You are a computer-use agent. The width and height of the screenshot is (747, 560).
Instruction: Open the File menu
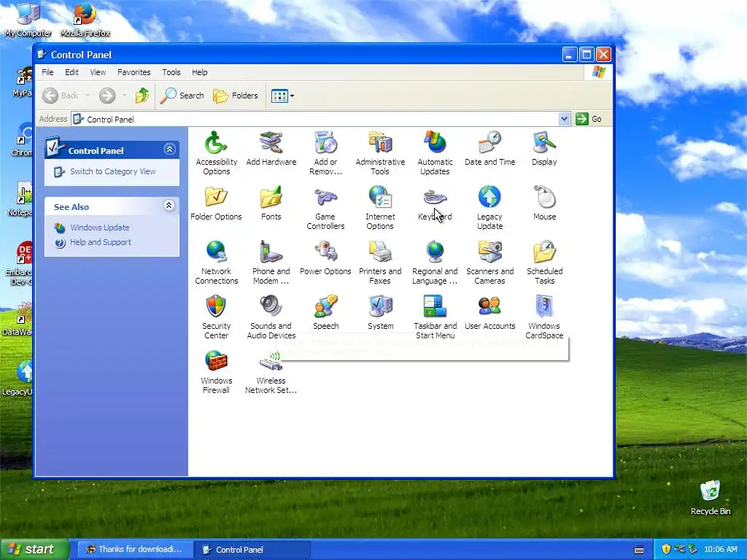47,72
